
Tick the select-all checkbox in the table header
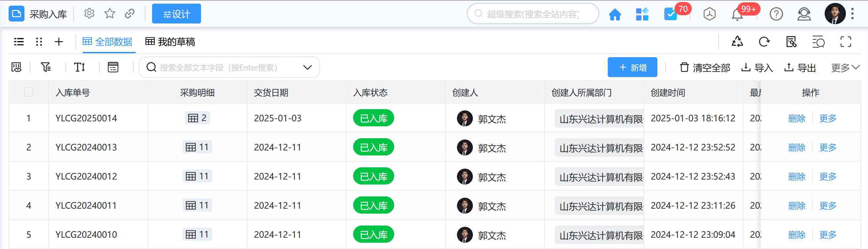pyautogui.click(x=29, y=92)
